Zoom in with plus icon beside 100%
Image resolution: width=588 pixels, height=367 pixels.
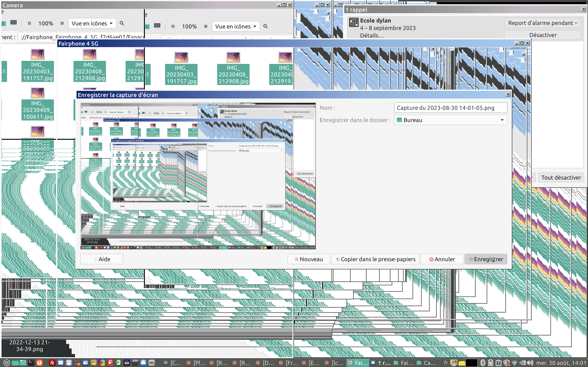point(62,23)
